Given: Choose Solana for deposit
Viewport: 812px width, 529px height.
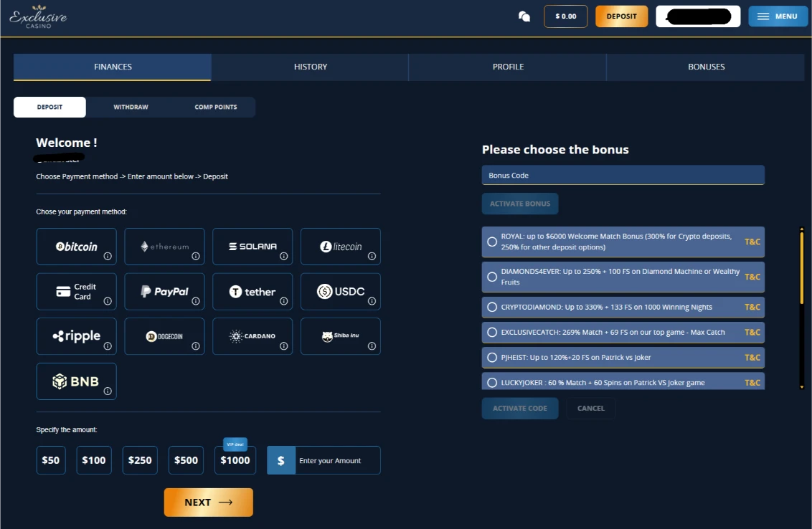Looking at the screenshot, I should [252, 246].
